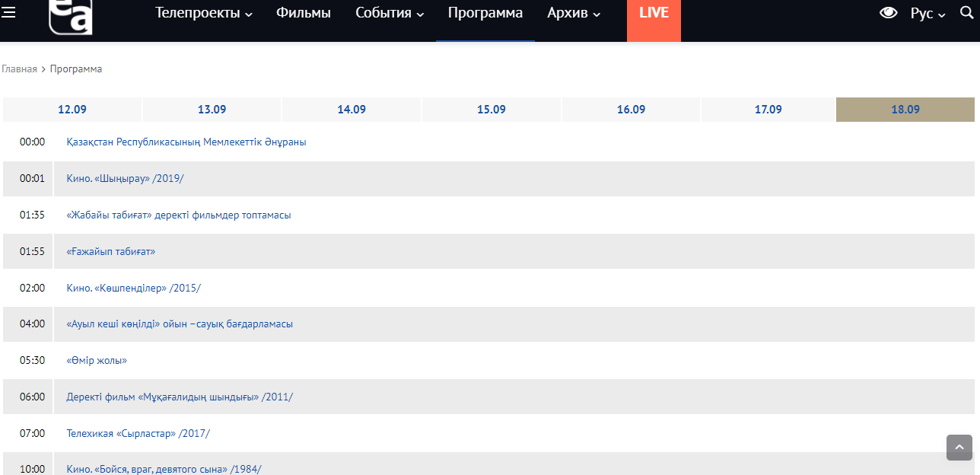This screenshot has height=475, width=980.
Task: Open the hamburger menu icon
Action: 10,13
